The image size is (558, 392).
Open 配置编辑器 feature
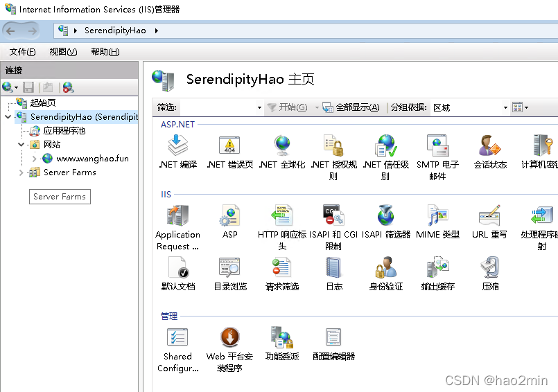click(x=333, y=344)
